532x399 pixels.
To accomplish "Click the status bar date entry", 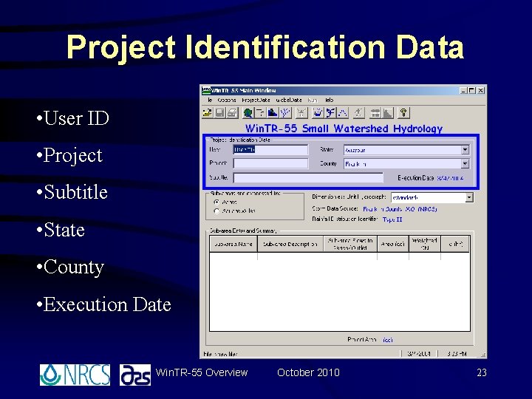I will [x=419, y=354].
